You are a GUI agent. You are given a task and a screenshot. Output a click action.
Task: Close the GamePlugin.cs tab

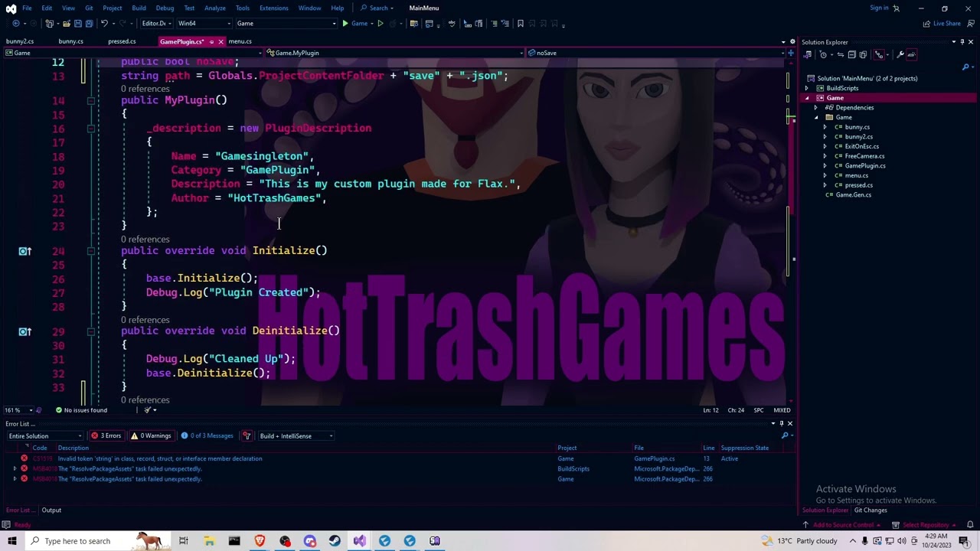[220, 42]
